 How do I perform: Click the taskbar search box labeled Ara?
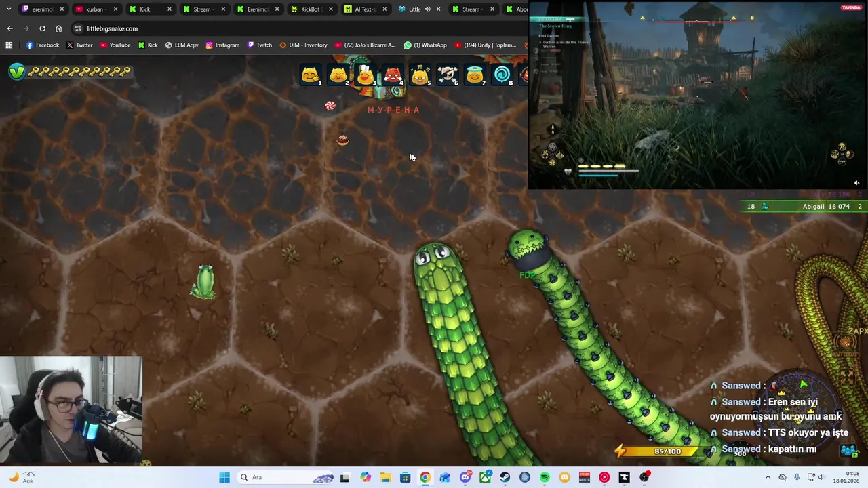[x=285, y=477]
